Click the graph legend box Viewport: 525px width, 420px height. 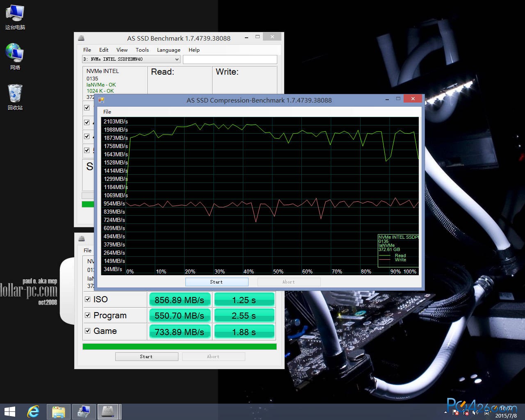tap(398, 250)
